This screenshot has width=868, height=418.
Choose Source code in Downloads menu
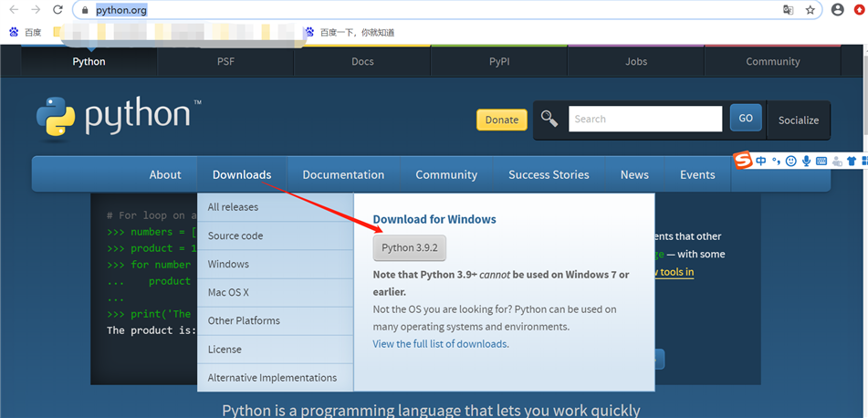pos(275,235)
